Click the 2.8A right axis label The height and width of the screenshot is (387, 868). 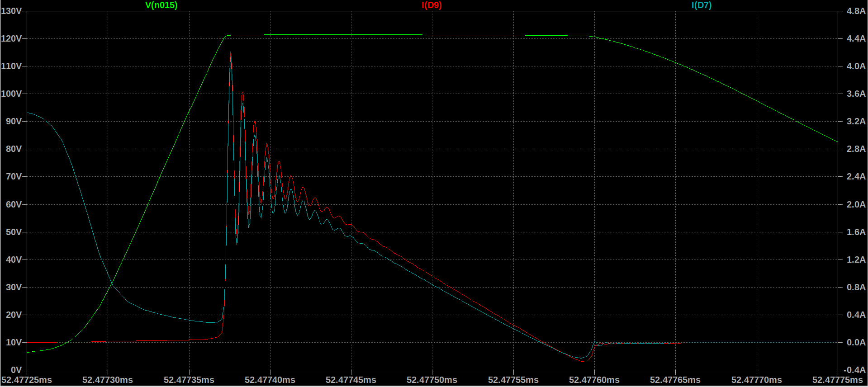tap(856, 149)
